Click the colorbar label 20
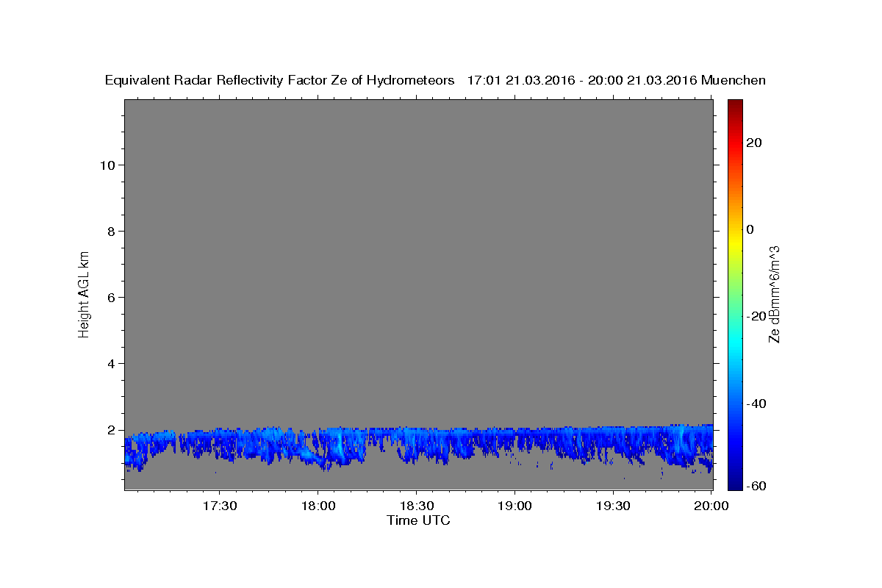 754,143
